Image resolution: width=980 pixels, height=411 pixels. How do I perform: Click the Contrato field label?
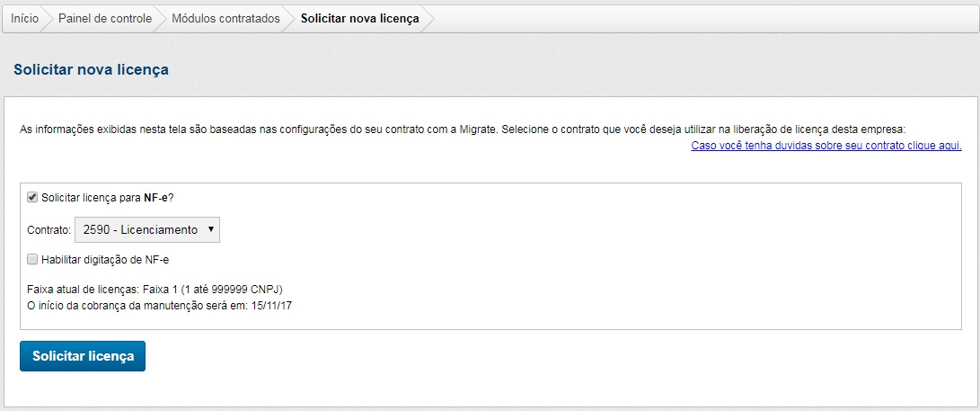click(x=49, y=230)
